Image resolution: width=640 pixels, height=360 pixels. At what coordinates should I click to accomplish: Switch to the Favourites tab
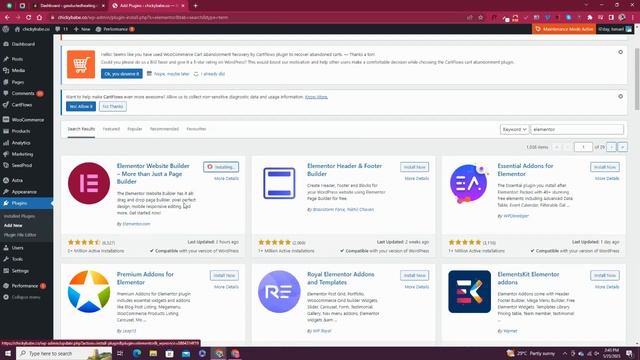click(x=196, y=129)
